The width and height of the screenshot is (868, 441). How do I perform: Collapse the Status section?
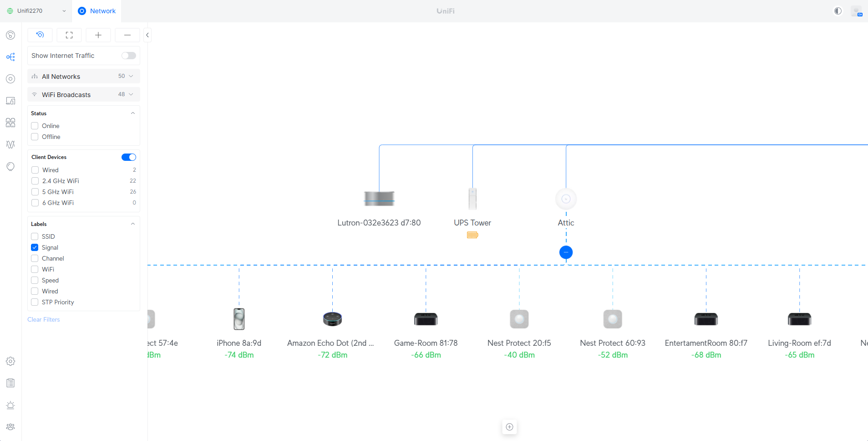pos(132,113)
